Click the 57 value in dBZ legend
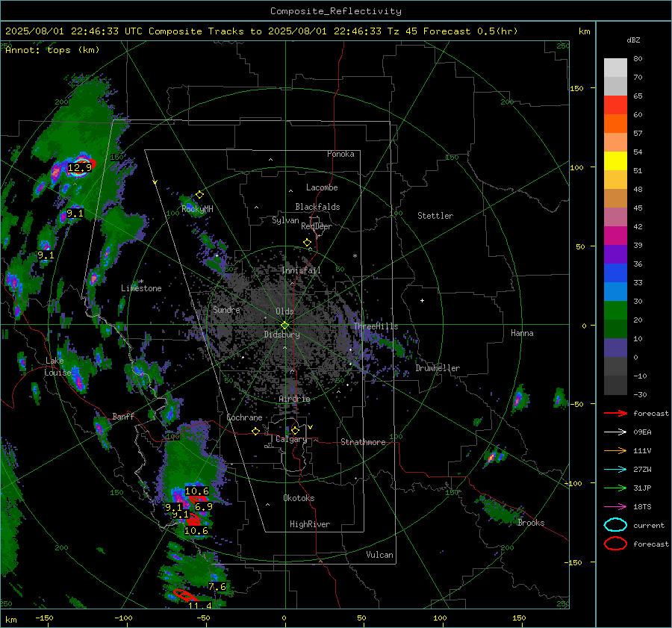The height and width of the screenshot is (628, 672). pos(638,134)
